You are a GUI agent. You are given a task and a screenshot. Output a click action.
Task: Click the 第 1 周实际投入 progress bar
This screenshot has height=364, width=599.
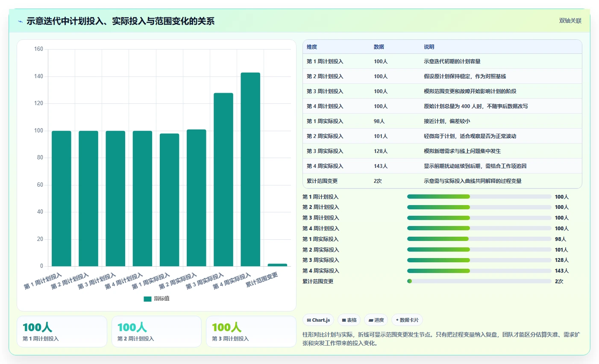tap(479, 239)
